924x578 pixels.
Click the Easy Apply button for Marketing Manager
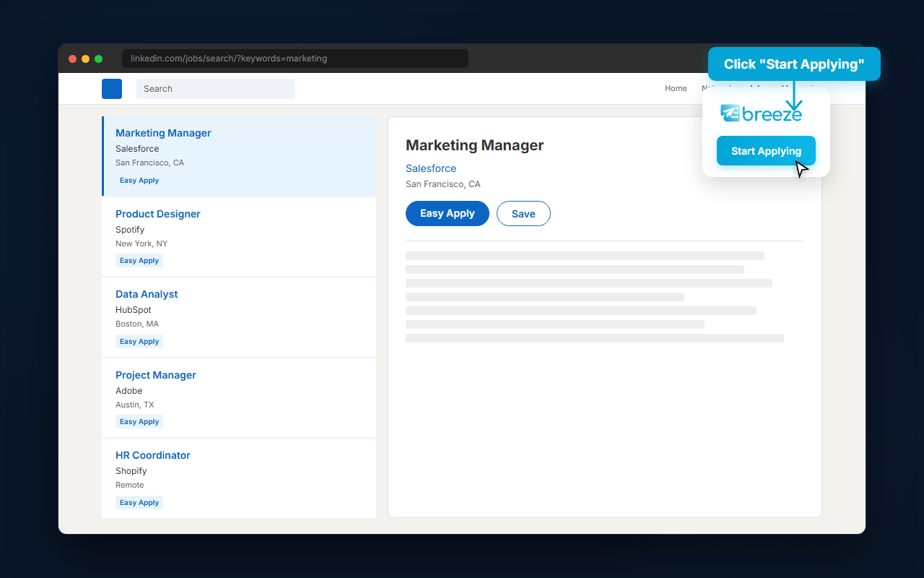447,213
